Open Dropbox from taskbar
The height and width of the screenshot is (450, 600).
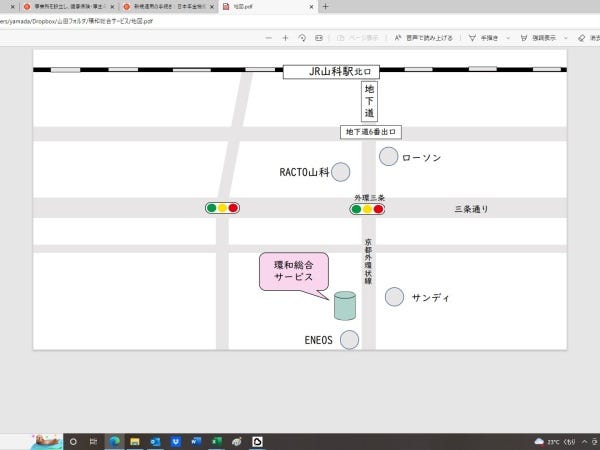[x=176, y=442]
